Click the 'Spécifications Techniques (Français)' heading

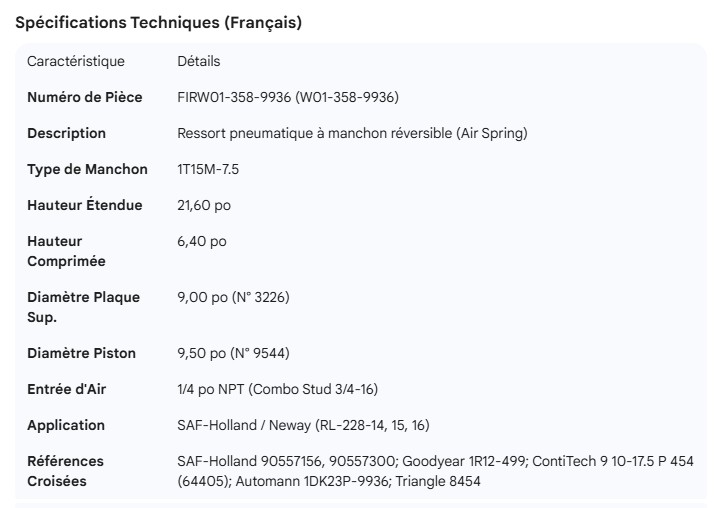pos(159,23)
